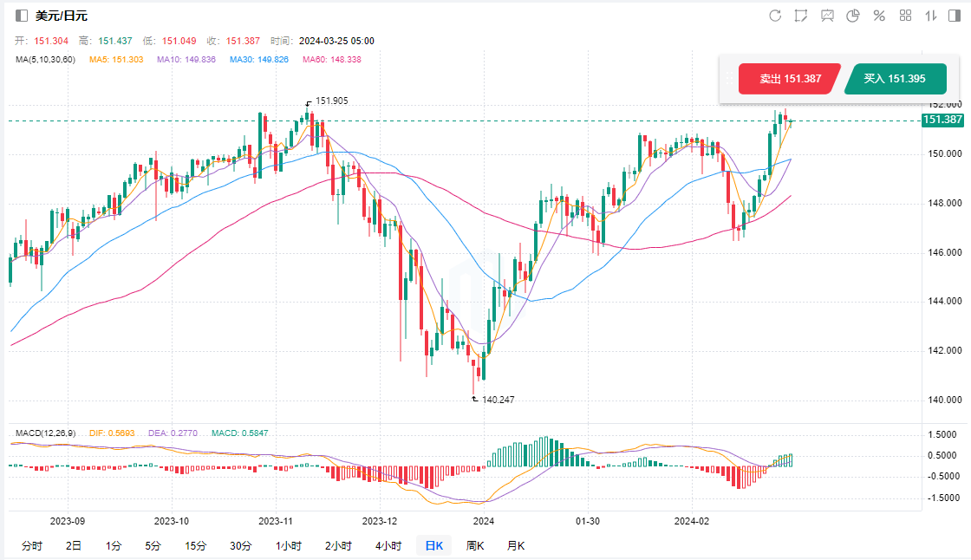
Task: Click the current price tag 151.387 on axis
Action: 943,120
